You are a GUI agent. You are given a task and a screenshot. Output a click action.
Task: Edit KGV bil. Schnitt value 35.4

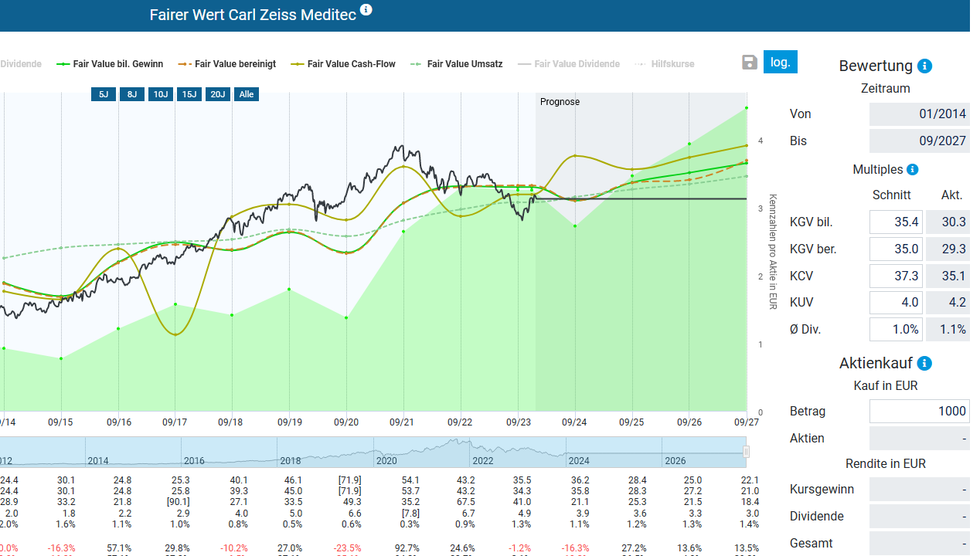click(896, 222)
